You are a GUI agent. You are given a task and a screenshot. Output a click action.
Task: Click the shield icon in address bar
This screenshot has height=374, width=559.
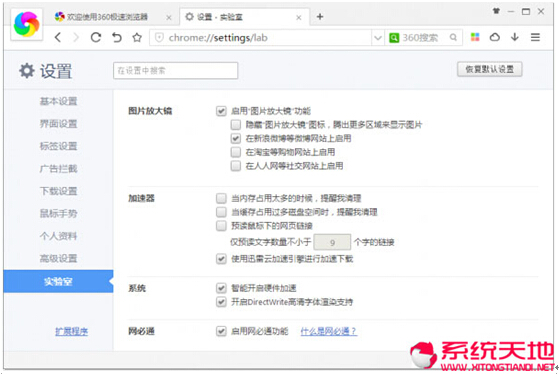pos(159,37)
